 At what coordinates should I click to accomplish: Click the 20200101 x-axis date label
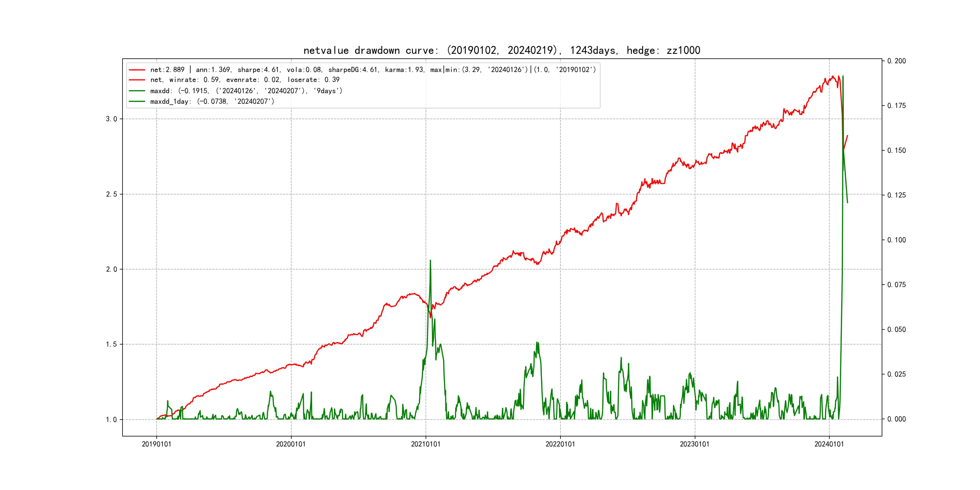pos(291,444)
